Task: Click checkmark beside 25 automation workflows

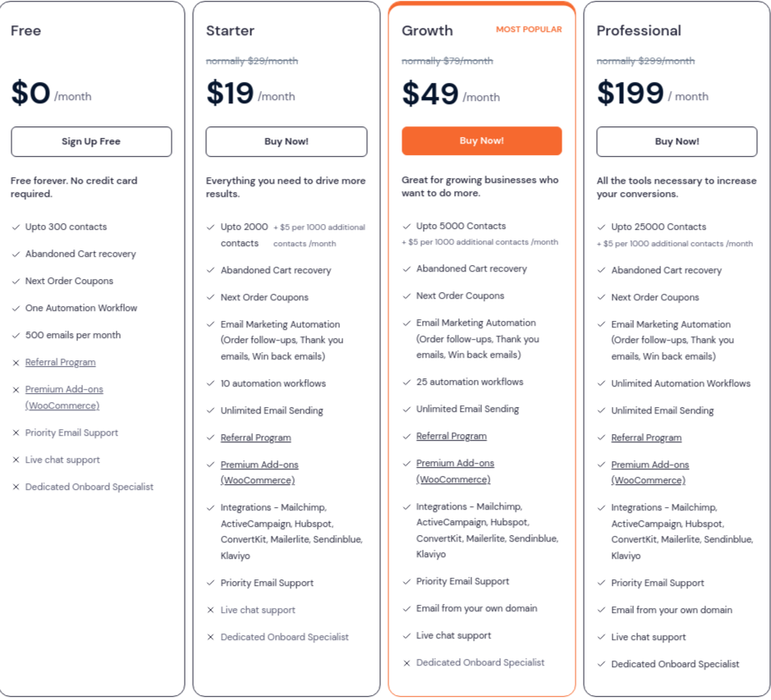Action: point(406,382)
